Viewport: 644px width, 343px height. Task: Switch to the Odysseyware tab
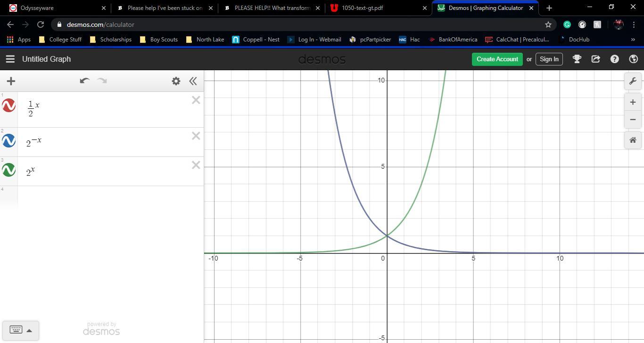coord(57,8)
